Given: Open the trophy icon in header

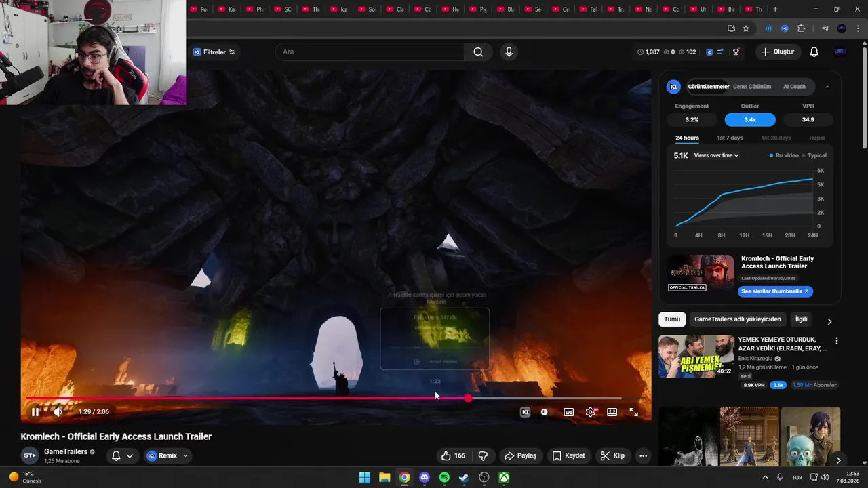Looking at the screenshot, I should (x=736, y=52).
